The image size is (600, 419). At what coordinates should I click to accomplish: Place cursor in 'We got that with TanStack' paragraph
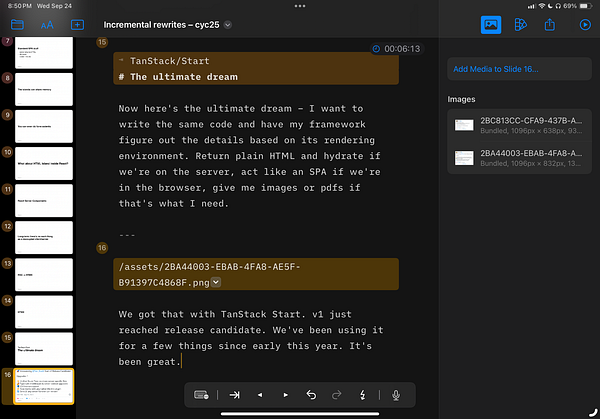[251, 338]
